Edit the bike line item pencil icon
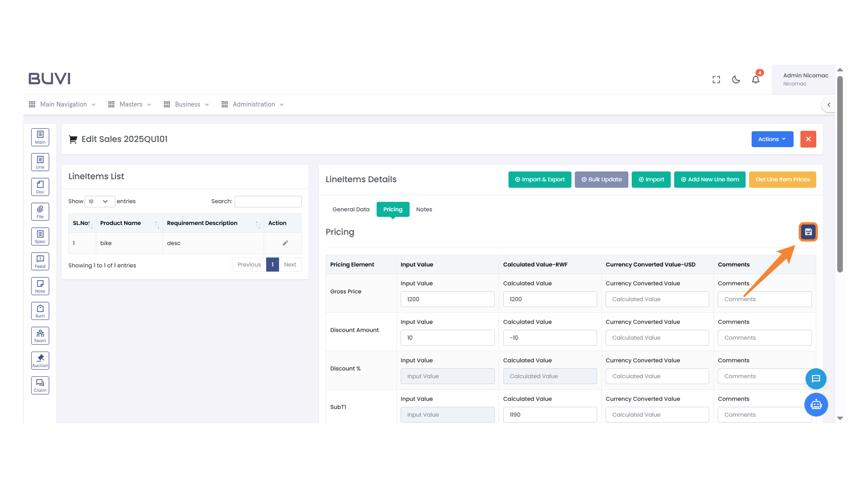Image resolution: width=868 pixels, height=488 pixels. point(285,243)
